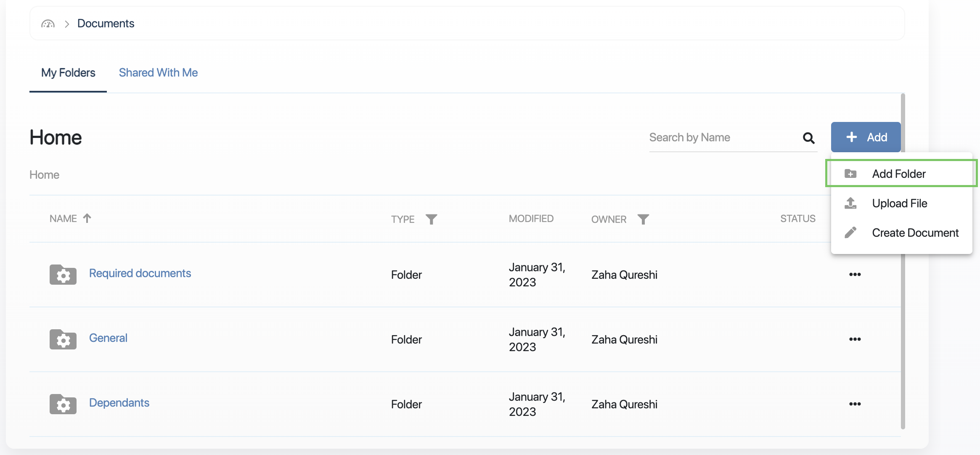This screenshot has width=980, height=455.
Task: Click the Owner column filter icon
Action: (643, 219)
